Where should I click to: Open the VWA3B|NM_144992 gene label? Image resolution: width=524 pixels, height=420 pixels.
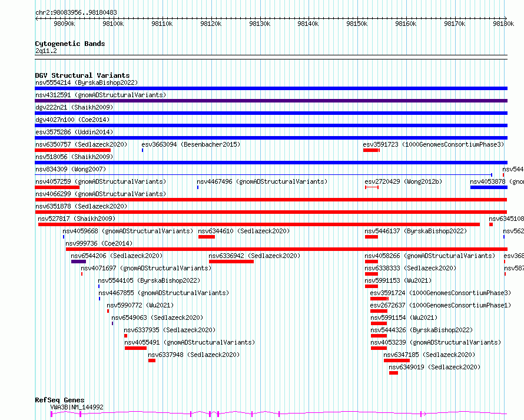coord(77,407)
